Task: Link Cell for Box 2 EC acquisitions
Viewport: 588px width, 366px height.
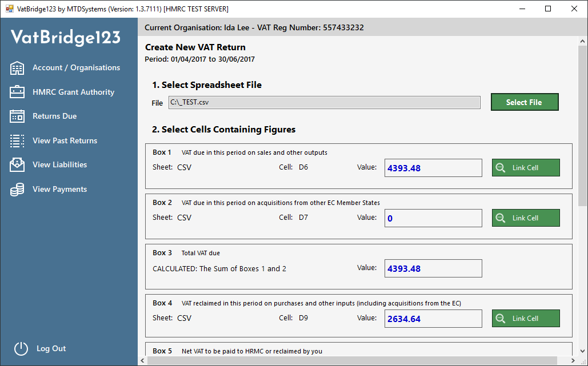Action: pyautogui.click(x=526, y=218)
